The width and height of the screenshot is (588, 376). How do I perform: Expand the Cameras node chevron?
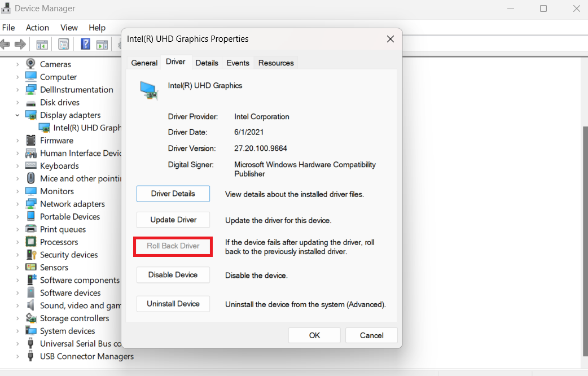(x=17, y=64)
